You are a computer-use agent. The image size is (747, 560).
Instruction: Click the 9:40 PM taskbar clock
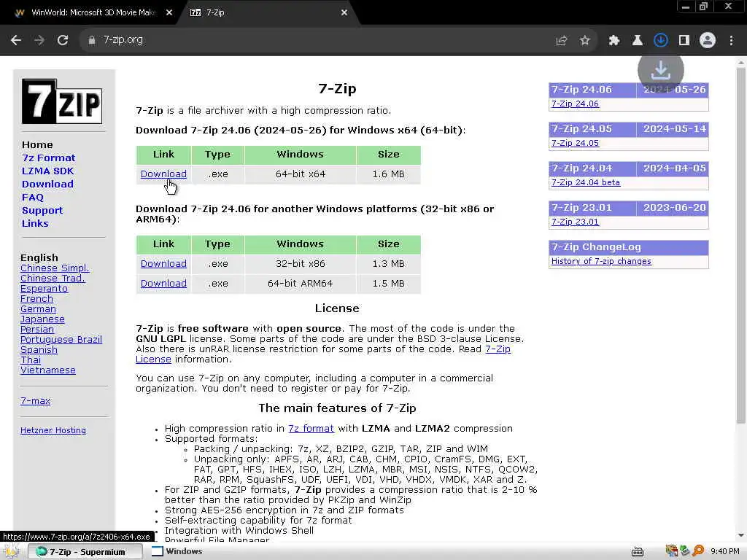(725, 551)
